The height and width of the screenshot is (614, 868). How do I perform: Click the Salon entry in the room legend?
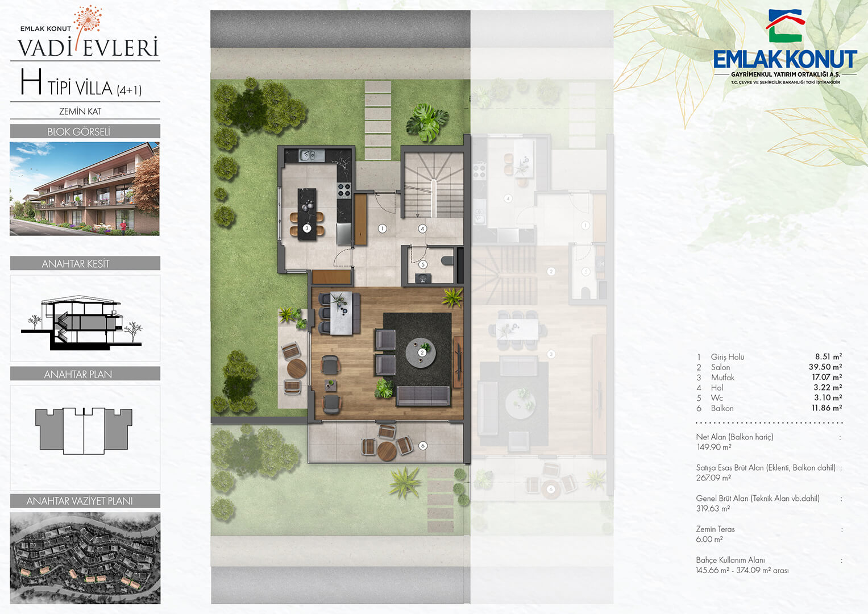tap(720, 367)
